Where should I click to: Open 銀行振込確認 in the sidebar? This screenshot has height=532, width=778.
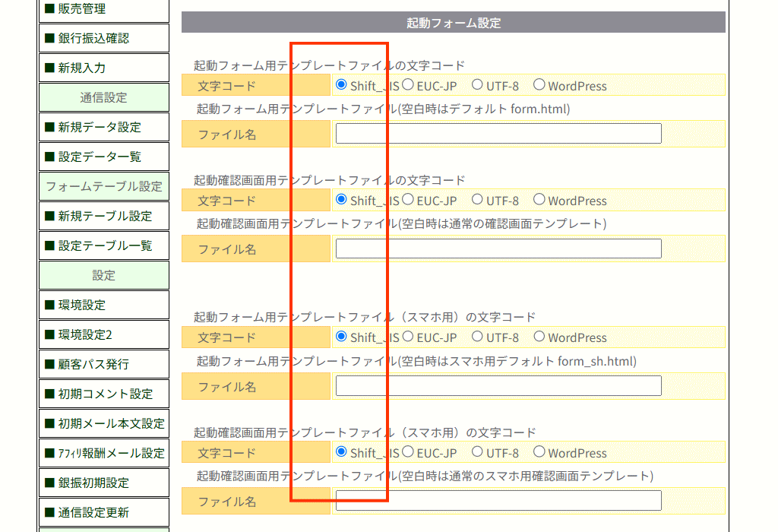[103, 38]
